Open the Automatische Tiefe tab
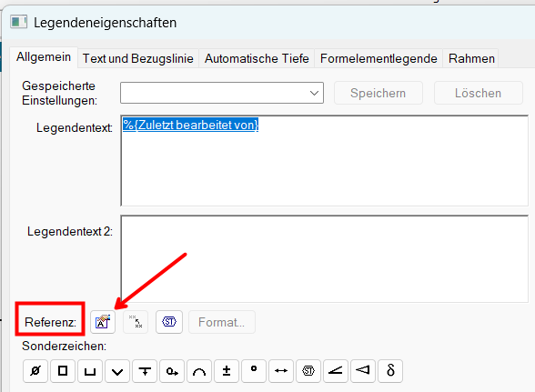535x392 pixels. pos(257,58)
